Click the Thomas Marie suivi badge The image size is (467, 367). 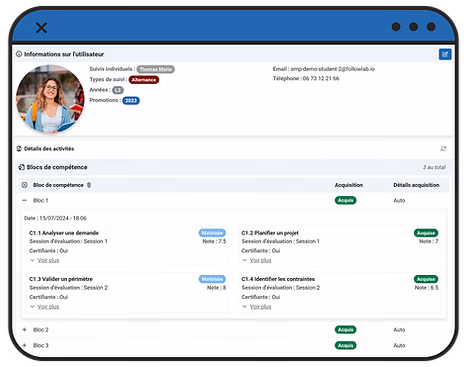156,69
